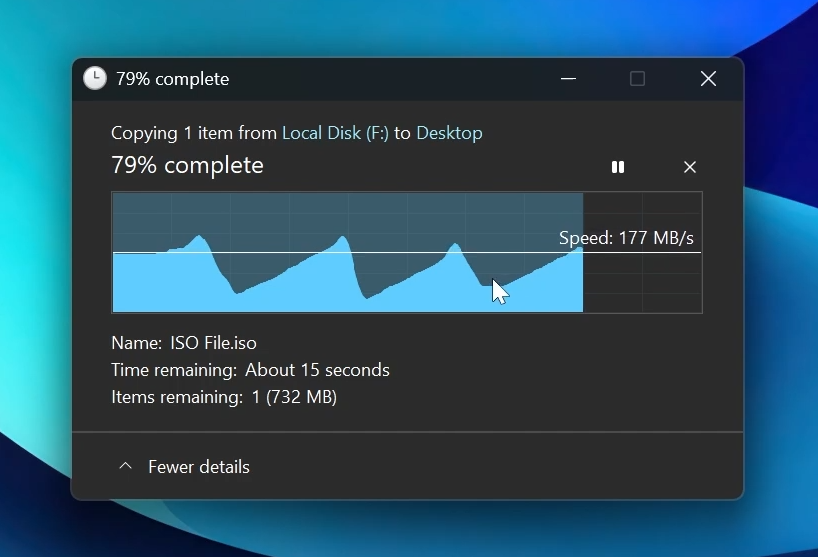
Task: Click the large '79% complete' heading
Action: click(187, 166)
